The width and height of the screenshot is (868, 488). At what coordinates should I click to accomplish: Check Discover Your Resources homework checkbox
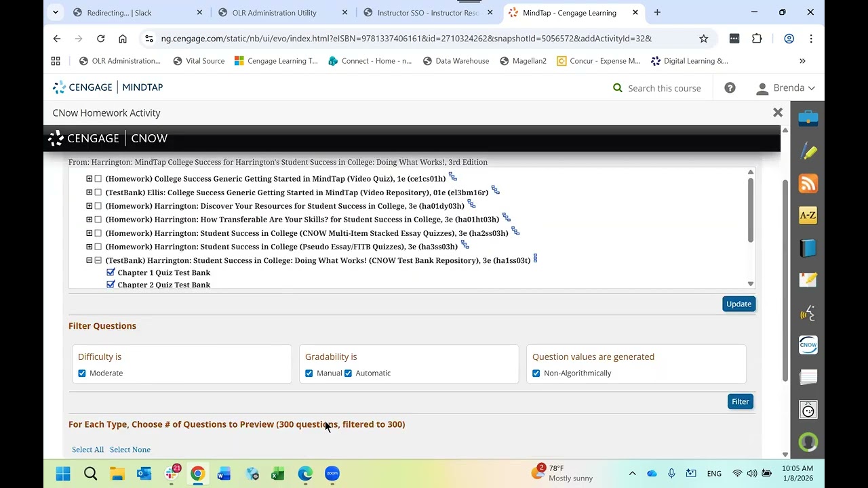[x=98, y=206]
